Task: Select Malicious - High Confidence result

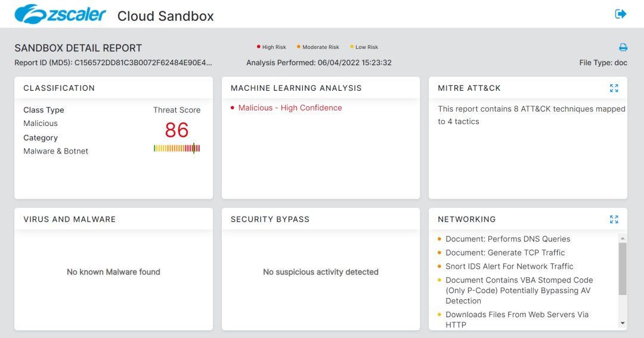Action: click(290, 108)
